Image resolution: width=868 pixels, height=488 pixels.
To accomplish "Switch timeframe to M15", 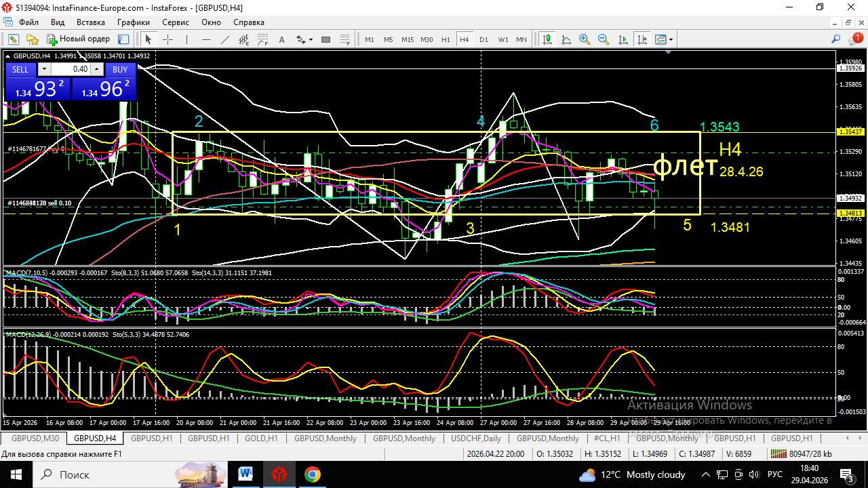I will tap(408, 39).
